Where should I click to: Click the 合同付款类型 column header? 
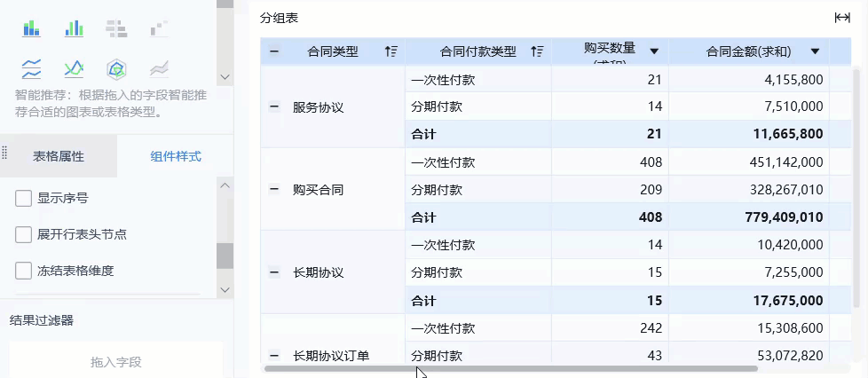[x=477, y=52]
